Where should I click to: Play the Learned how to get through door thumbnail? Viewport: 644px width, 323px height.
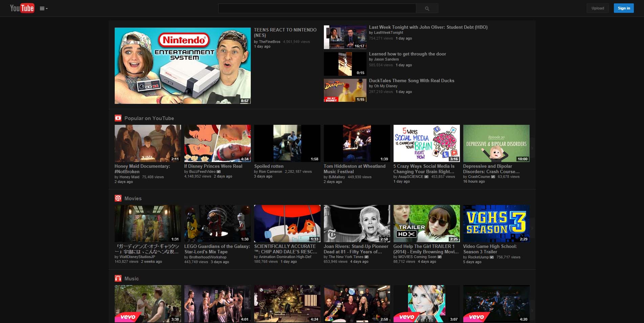click(x=345, y=64)
